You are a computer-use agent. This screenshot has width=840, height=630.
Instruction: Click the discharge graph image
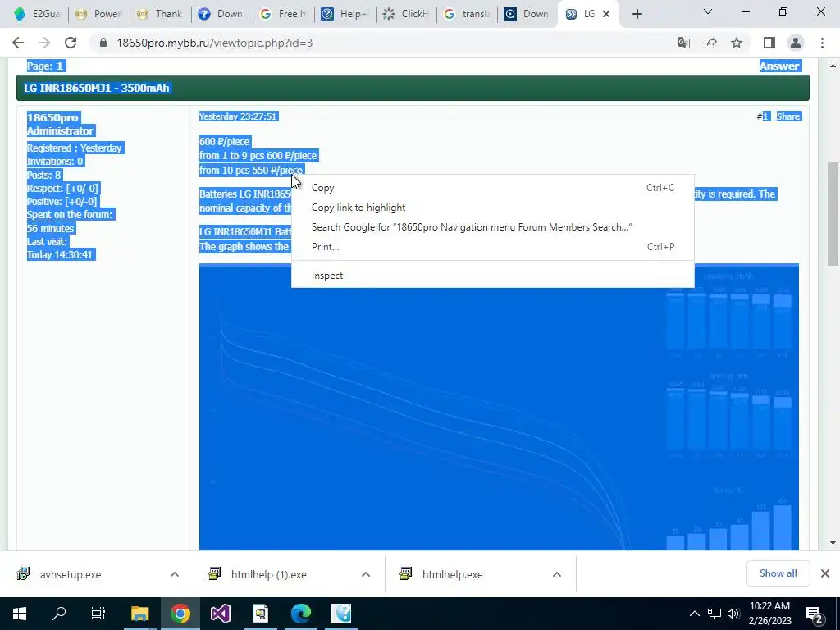(x=499, y=407)
